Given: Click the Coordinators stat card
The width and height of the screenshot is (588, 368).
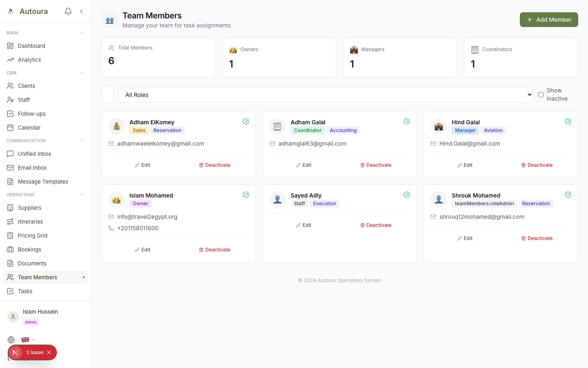Looking at the screenshot, I should 521,58.
